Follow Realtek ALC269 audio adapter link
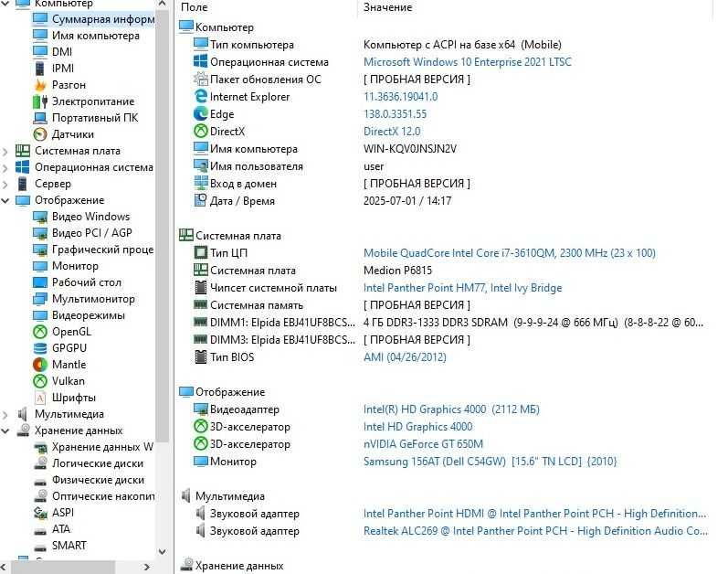The width and height of the screenshot is (728, 574). [535, 531]
